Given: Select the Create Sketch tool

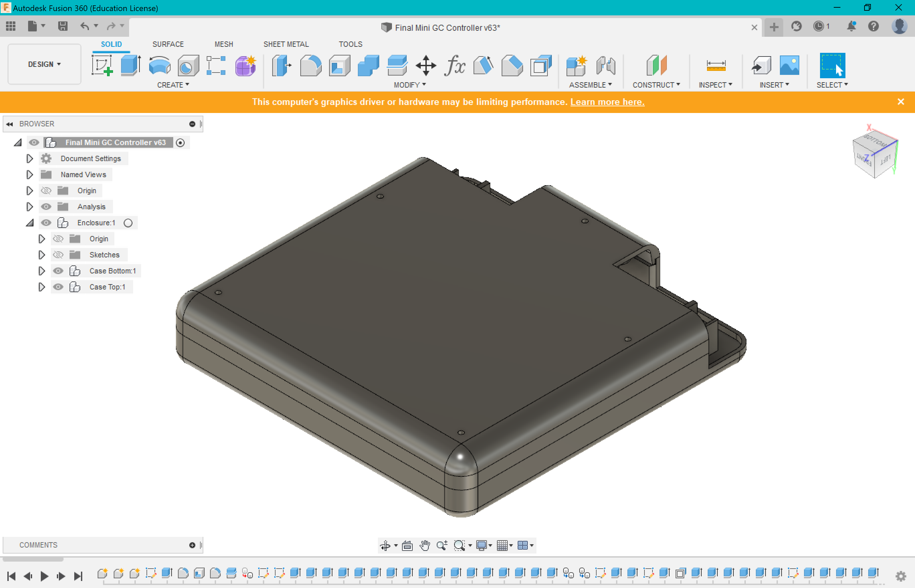Looking at the screenshot, I should pos(102,66).
